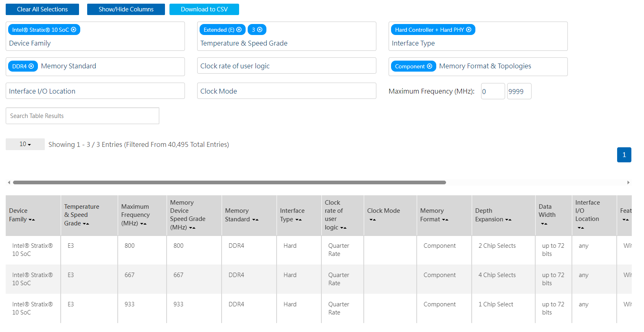Screen dimensions: 644x332
Task: Remove the DDR4 memory standard chip
Action: (x=31, y=66)
